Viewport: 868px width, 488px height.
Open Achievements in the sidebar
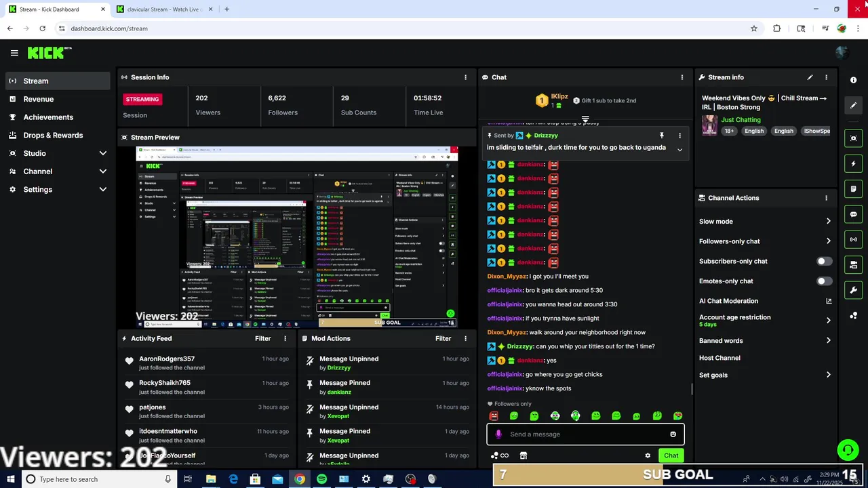coord(58,117)
